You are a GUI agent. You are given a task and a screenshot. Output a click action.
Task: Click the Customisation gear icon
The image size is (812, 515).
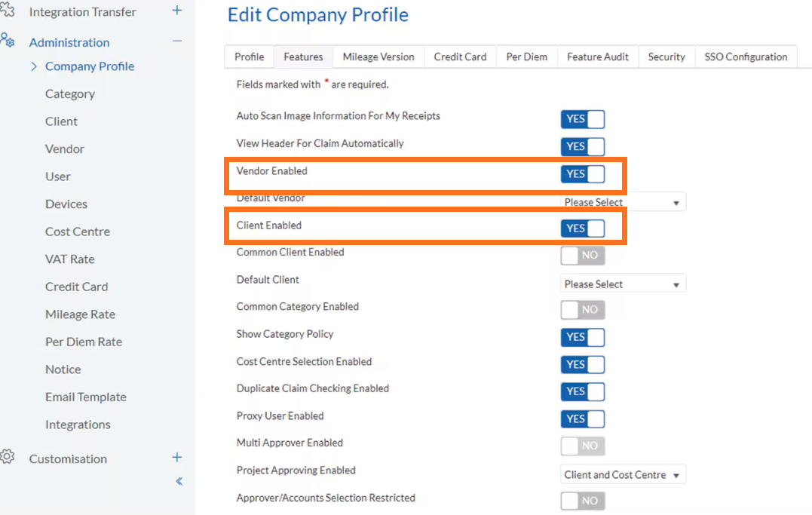click(8, 456)
